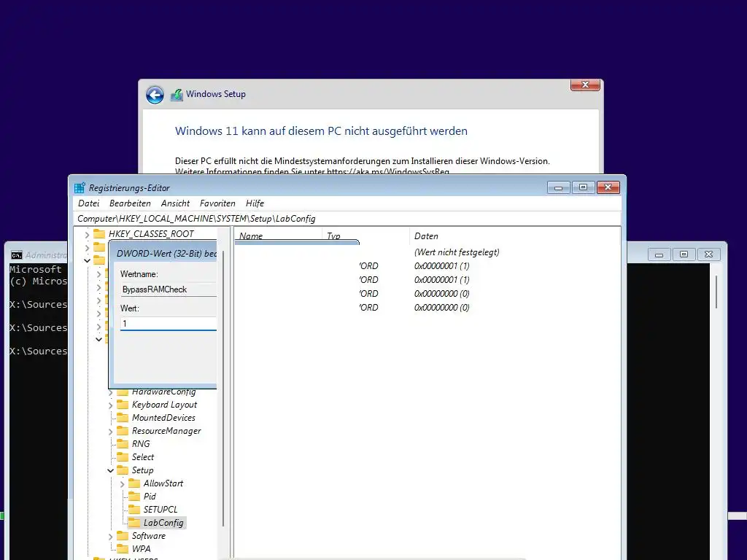Click the WPA folder icon
Screen dimensions: 747x560
pyautogui.click(x=123, y=548)
